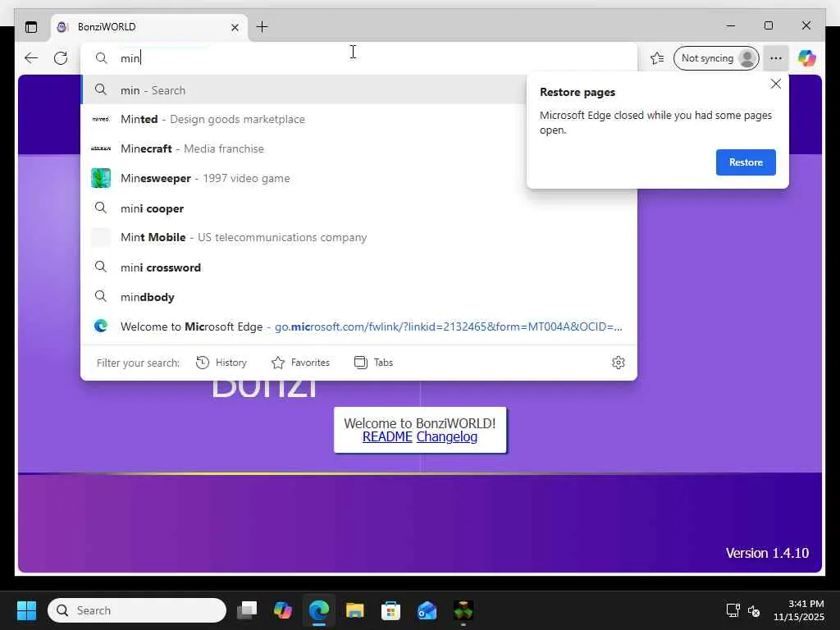The width and height of the screenshot is (840, 630).
Task: Select the Minted suggestion
Action: (x=304, y=119)
